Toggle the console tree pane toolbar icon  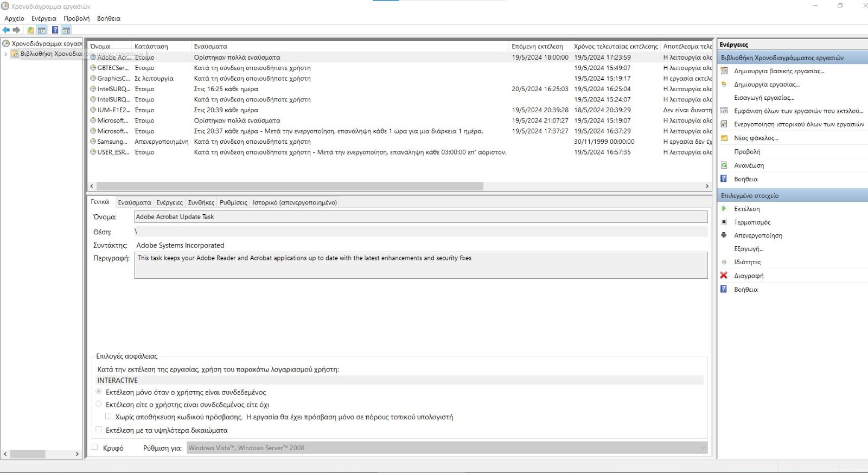tap(41, 30)
